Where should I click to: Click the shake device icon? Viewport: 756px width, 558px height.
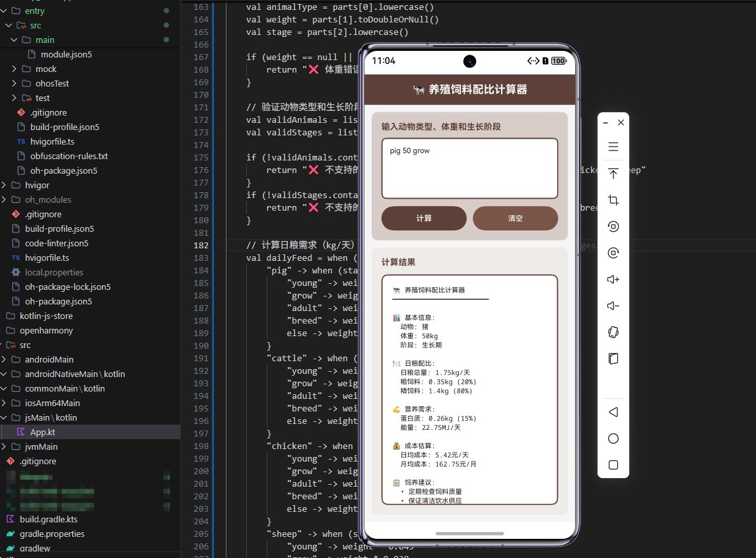click(613, 332)
